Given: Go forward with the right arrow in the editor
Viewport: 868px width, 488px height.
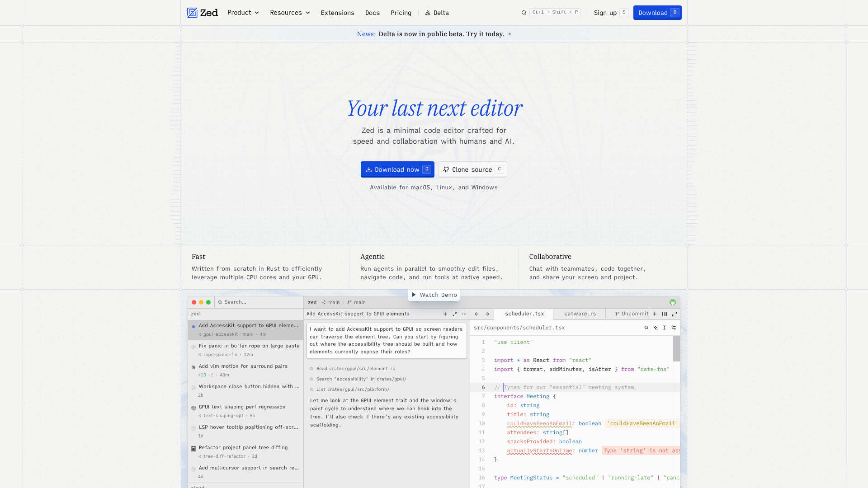Looking at the screenshot, I should click(487, 314).
